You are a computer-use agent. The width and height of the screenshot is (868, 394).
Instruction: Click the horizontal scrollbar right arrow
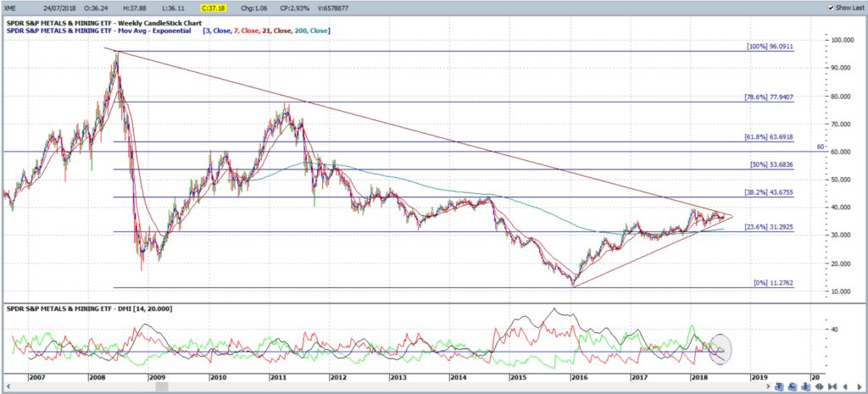[x=769, y=386]
